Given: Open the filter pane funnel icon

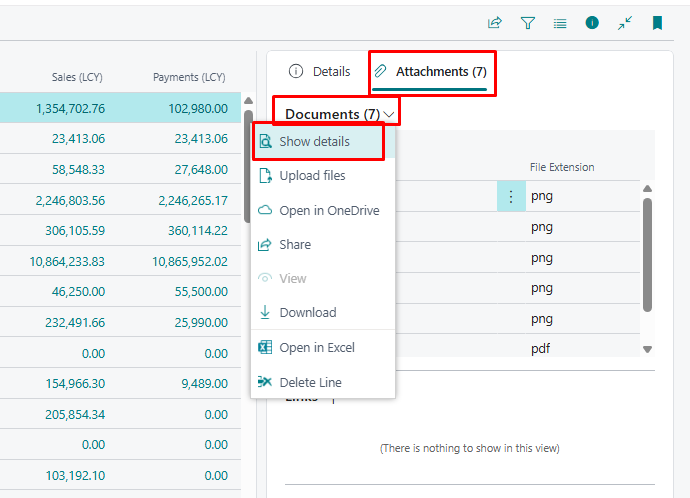Looking at the screenshot, I should [527, 22].
